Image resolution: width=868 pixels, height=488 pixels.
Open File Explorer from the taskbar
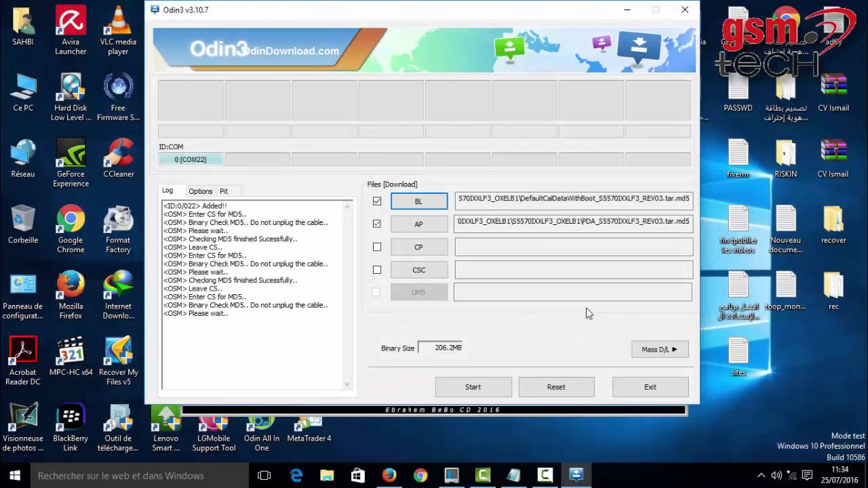[327, 475]
